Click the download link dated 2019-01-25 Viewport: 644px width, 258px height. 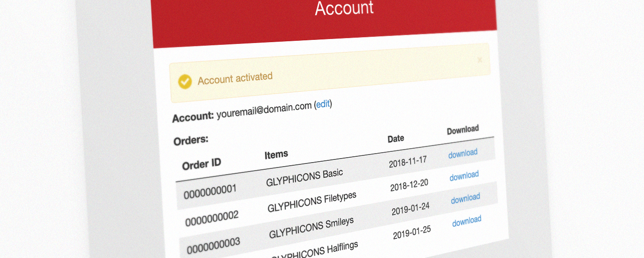(467, 221)
